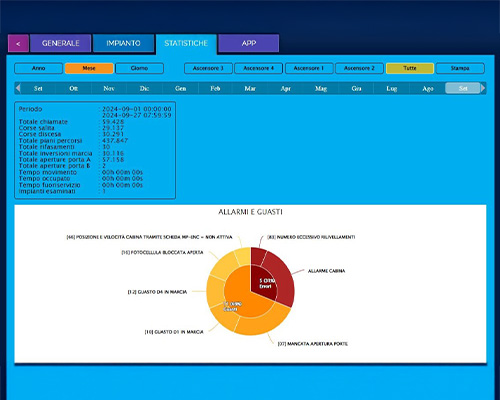Viewport: 500px width, 400px height.
Task: Open the GENERALE tab
Action: pyautogui.click(x=60, y=43)
